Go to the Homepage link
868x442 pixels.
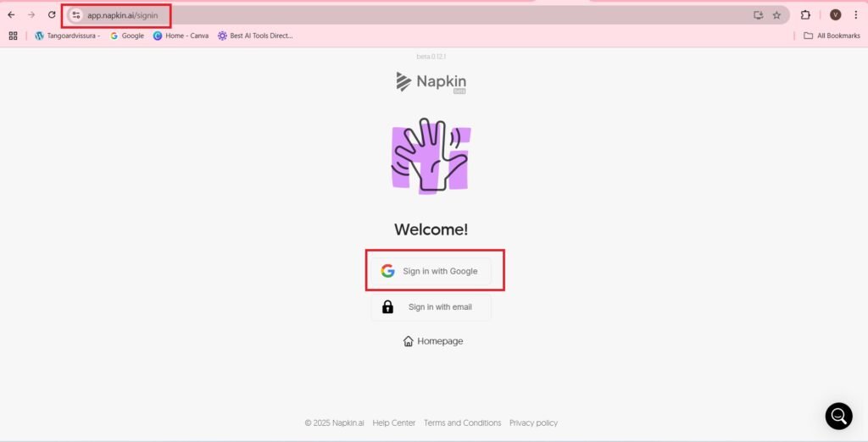coord(433,341)
